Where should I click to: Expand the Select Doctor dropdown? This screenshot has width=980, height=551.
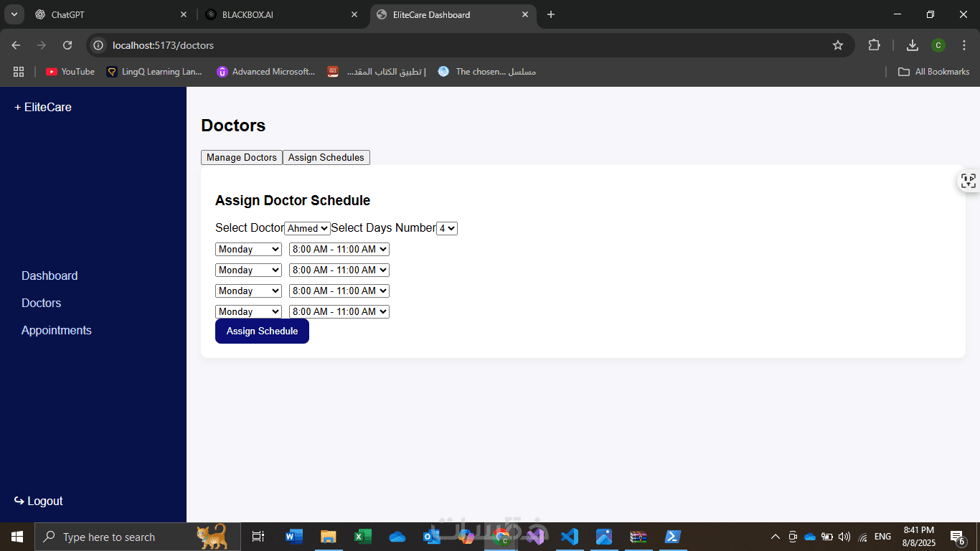tap(308, 228)
